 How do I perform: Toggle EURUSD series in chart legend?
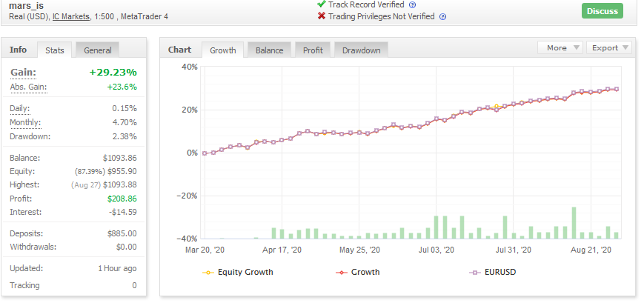492,272
